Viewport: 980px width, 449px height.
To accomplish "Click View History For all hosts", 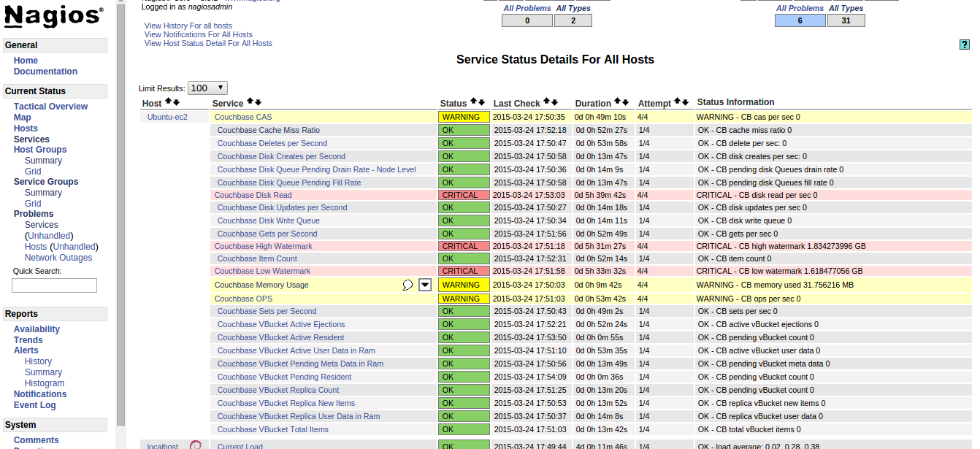I will click(x=188, y=26).
